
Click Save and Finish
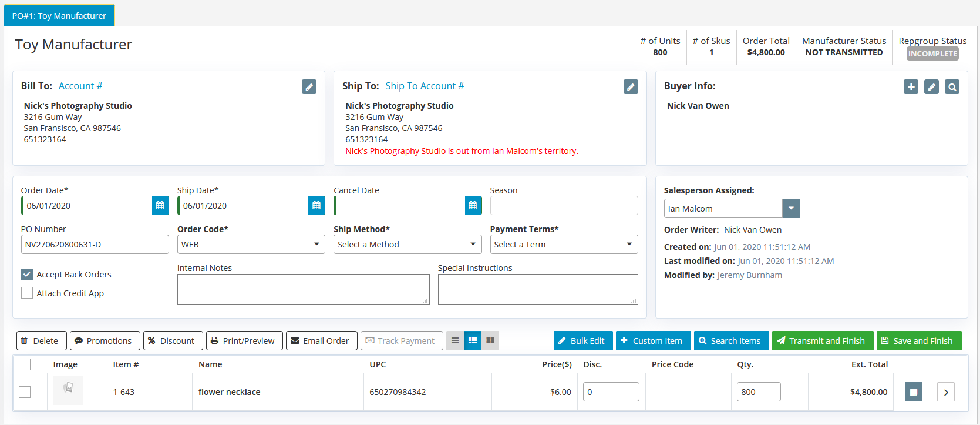click(919, 341)
